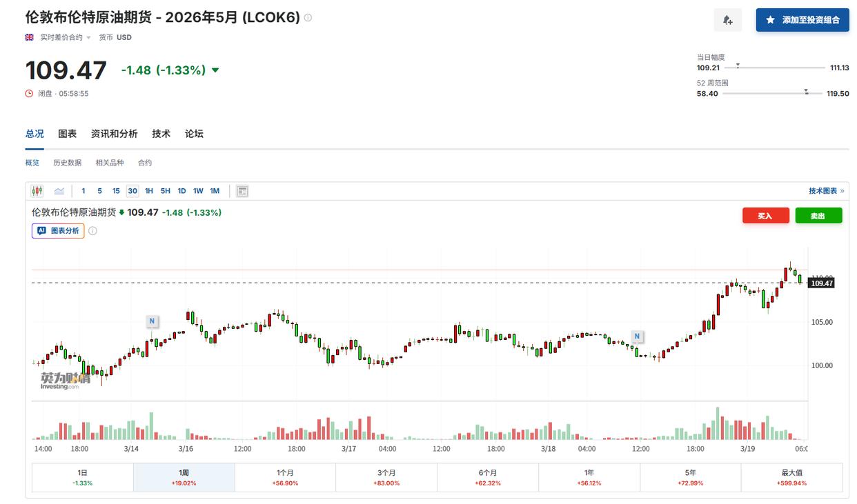
Task: Set chart interval to 1D
Action: [x=181, y=191]
